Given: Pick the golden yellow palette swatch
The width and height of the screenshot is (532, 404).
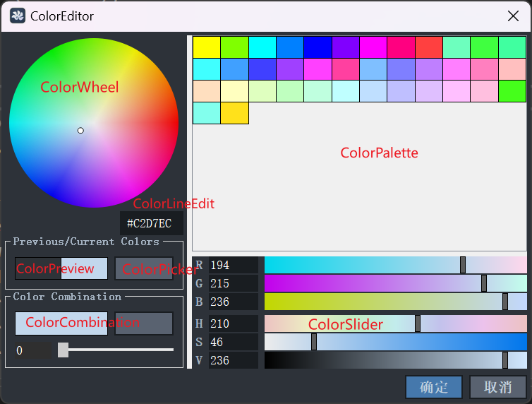Looking at the screenshot, I should tap(234, 113).
